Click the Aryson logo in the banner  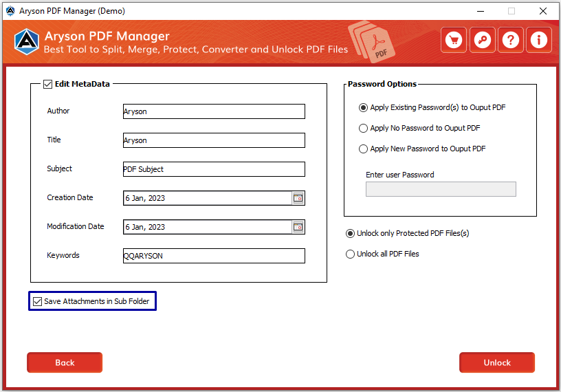27,41
